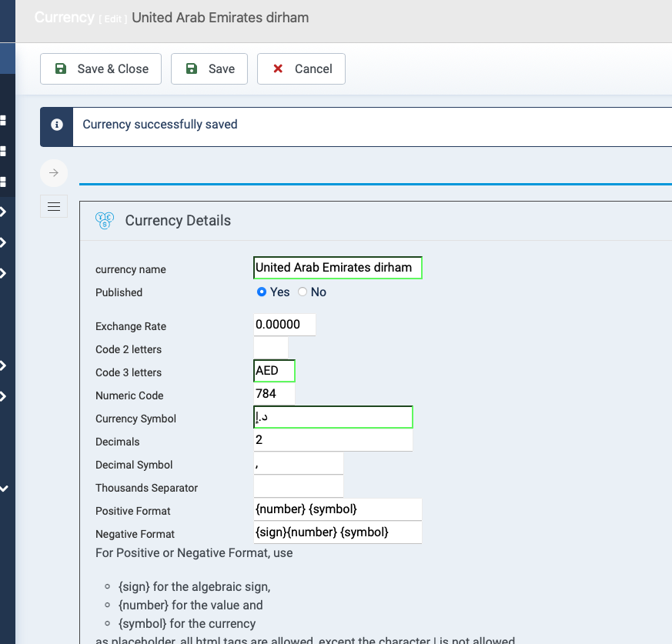Click the Code 2 letters field
Image resolution: width=672 pixels, height=644 pixels.
point(270,348)
